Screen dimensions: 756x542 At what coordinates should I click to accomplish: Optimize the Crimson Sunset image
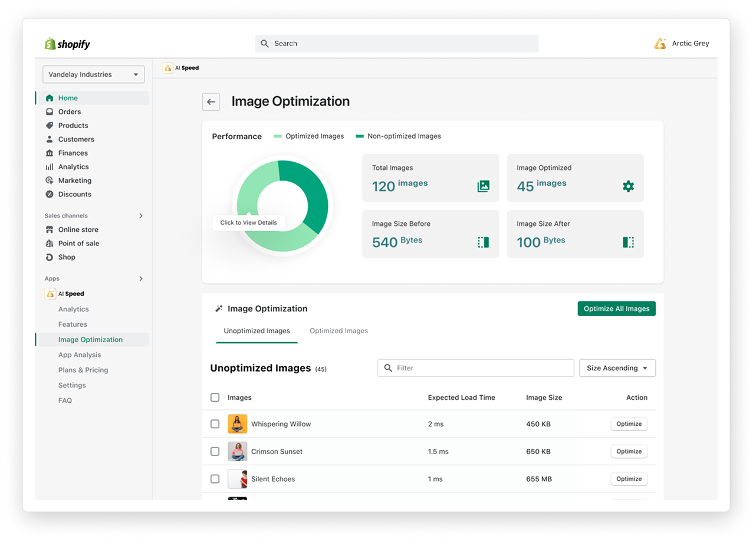tap(629, 451)
